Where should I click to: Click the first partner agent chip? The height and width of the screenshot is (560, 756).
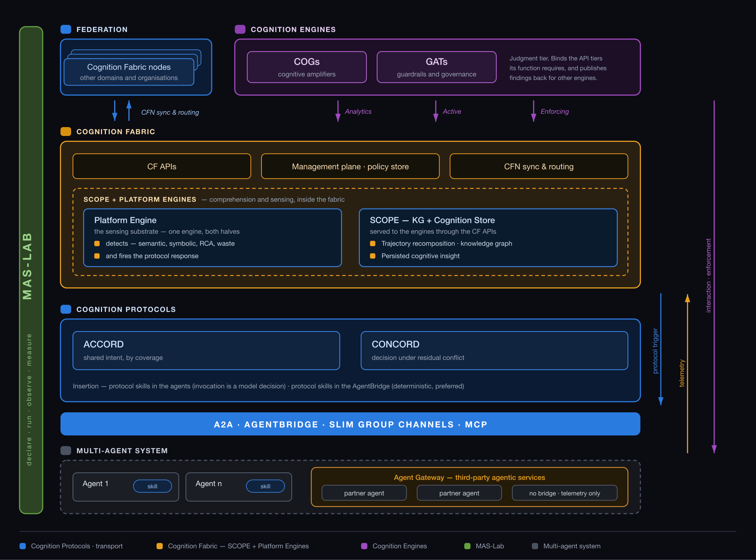(364, 493)
